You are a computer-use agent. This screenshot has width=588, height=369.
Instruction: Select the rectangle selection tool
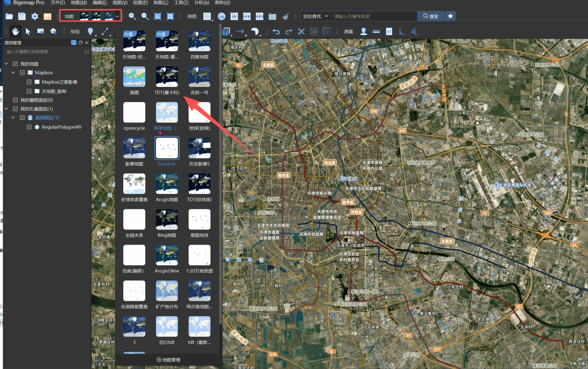[40, 31]
